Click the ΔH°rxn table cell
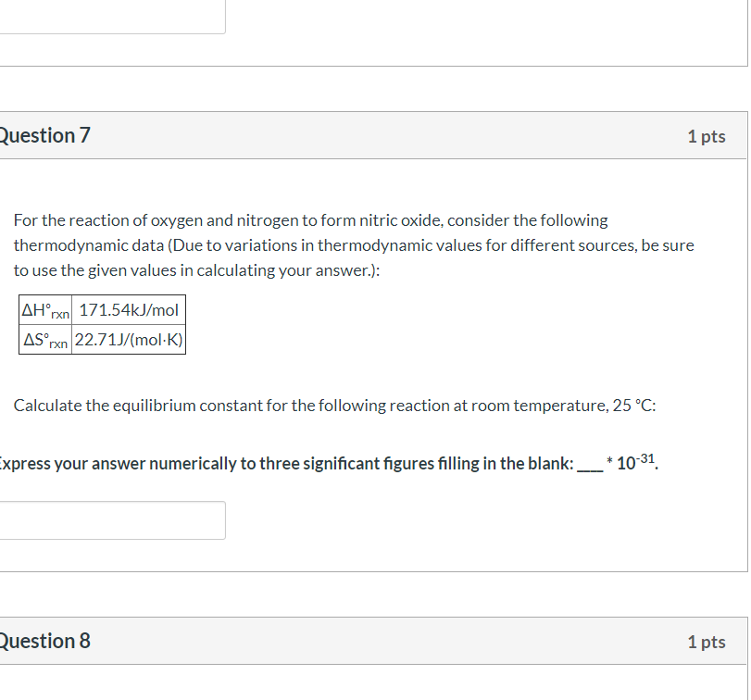 (44, 309)
